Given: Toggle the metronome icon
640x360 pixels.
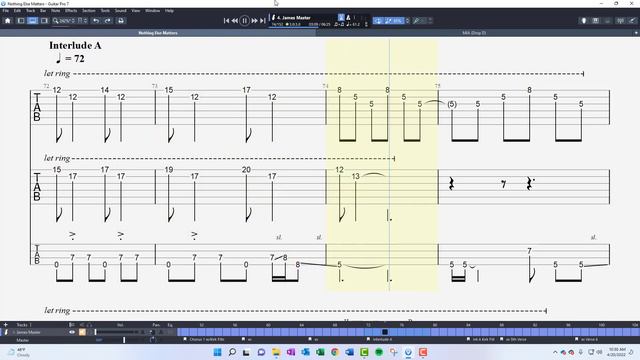Looking at the screenshot, I should [348, 18].
